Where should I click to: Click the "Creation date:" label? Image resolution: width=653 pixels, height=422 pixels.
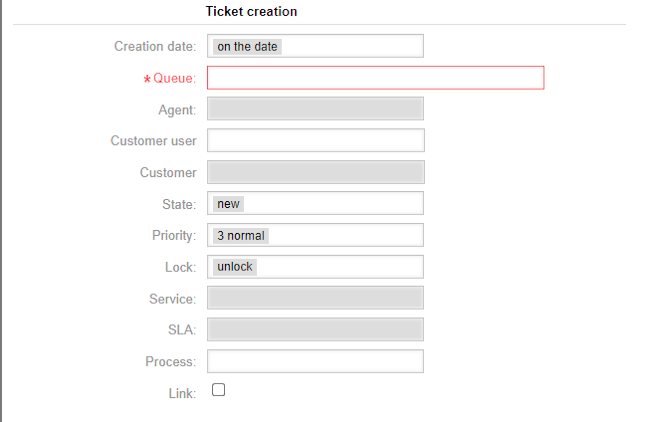tap(155, 46)
